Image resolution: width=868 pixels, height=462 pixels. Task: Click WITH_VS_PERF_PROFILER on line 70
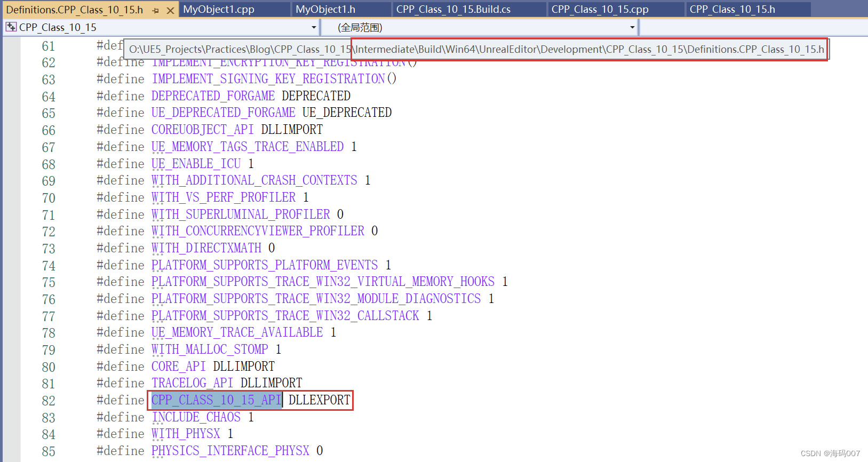coord(224,197)
